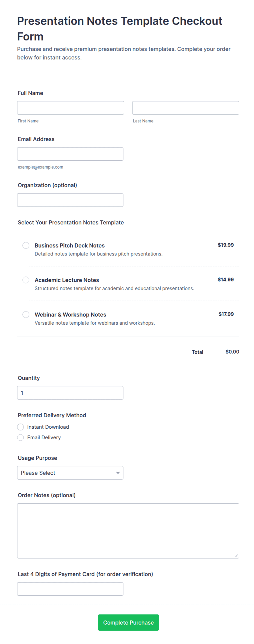
Task: Click inside the Order Notes textarea
Action: point(128,531)
